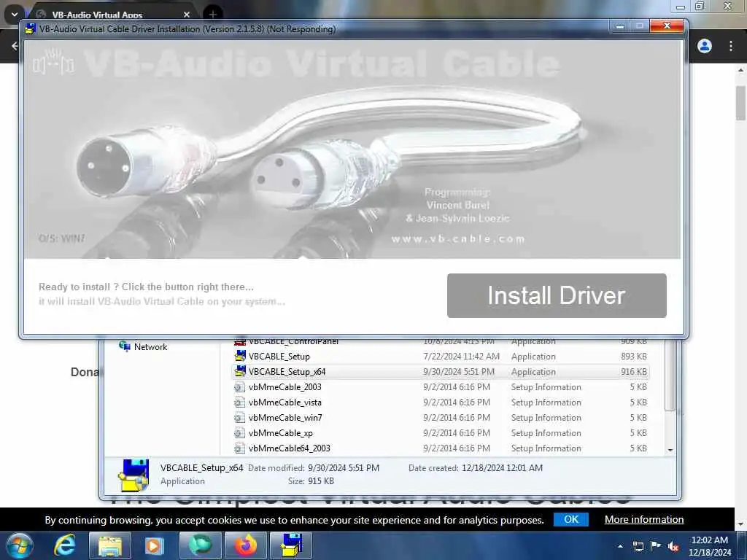Launch Internet Explorer from taskbar
The height and width of the screenshot is (560, 747).
(65, 545)
